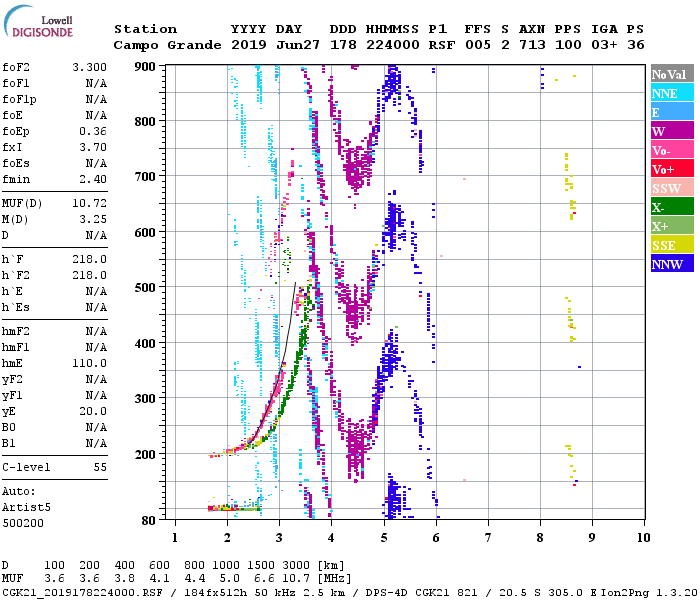700x600 pixels.
Task: Click the hmE value 110.0
Action: pyautogui.click(x=89, y=363)
